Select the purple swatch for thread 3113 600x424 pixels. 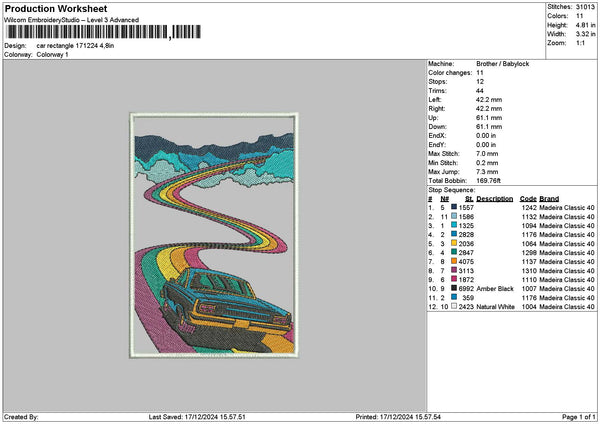[455, 270]
